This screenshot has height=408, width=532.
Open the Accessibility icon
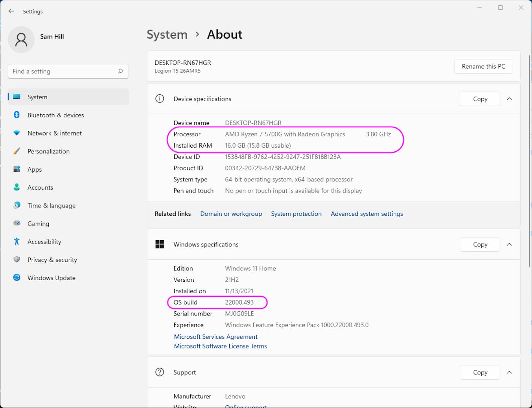point(17,242)
